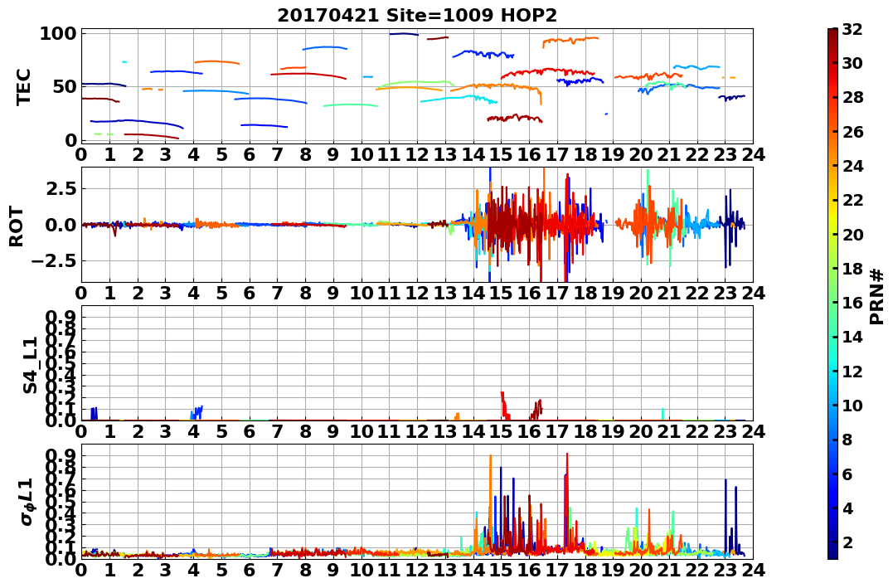This screenshot has height=588, width=893.
Task: Click the "50" tick on the TEC axis
Action: click(x=64, y=86)
